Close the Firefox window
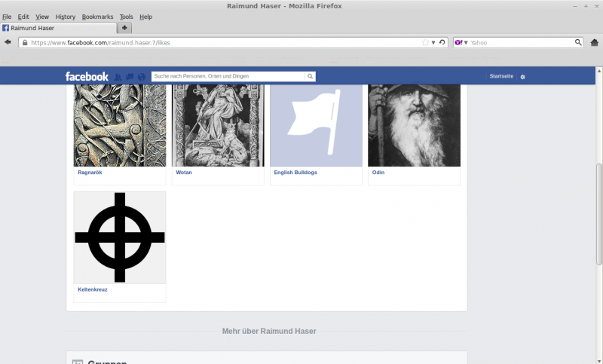 coord(596,6)
